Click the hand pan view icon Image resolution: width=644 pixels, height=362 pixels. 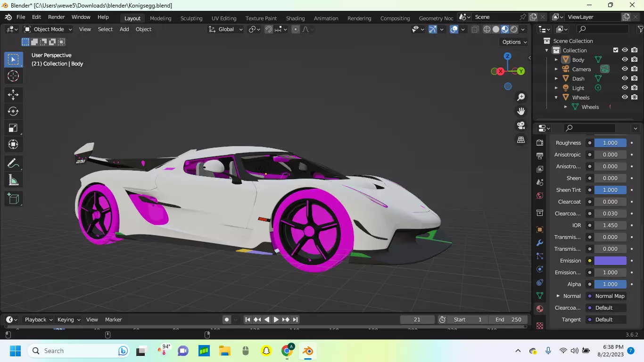pos(521,111)
